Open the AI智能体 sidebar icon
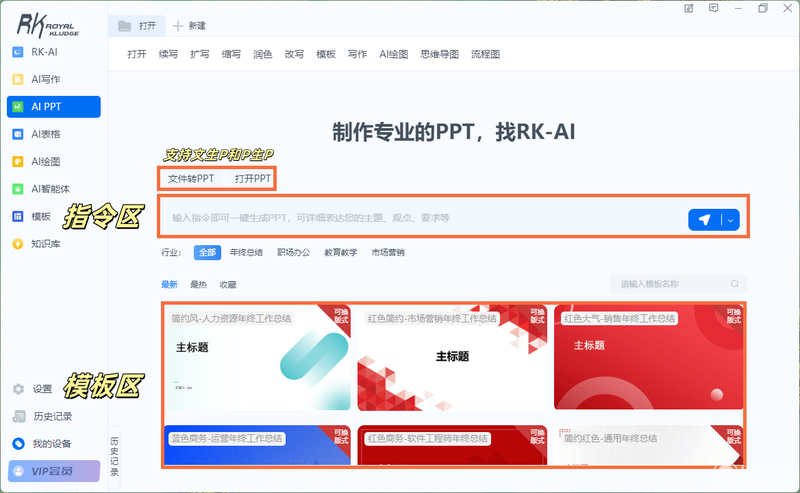This screenshot has height=493, width=800. tap(17, 189)
